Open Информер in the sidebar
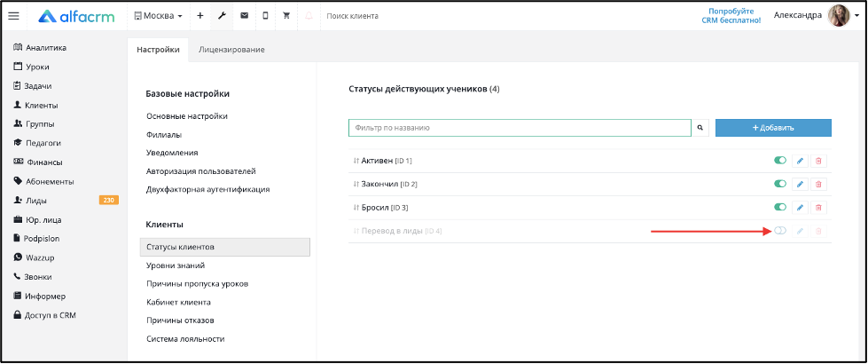Screen dimensions: 868x364 pyautogui.click(x=39, y=296)
